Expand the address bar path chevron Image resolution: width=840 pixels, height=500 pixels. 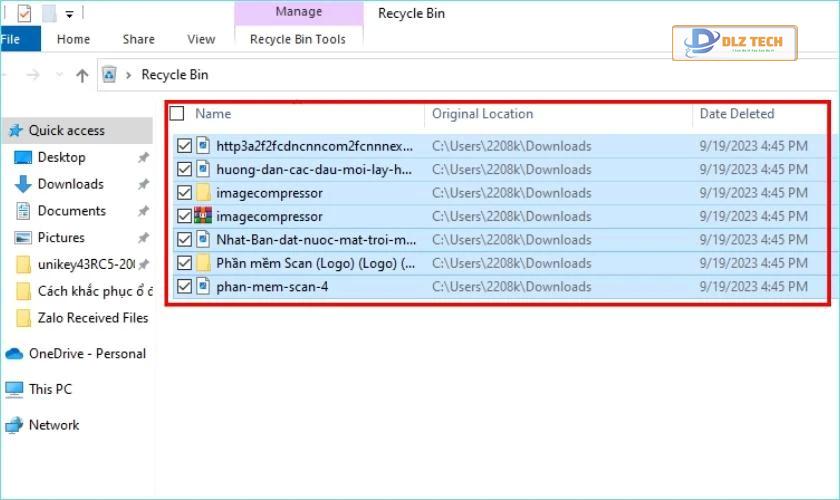(x=128, y=75)
